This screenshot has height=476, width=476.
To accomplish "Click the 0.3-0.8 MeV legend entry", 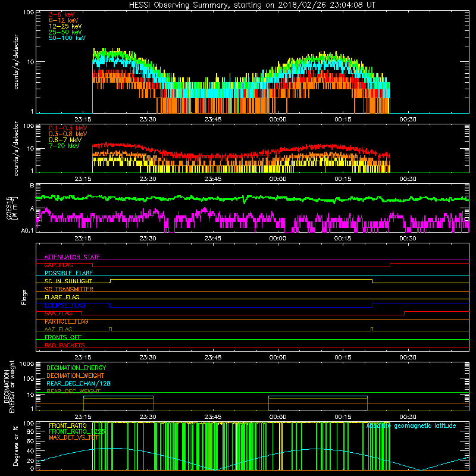I will [x=68, y=134].
